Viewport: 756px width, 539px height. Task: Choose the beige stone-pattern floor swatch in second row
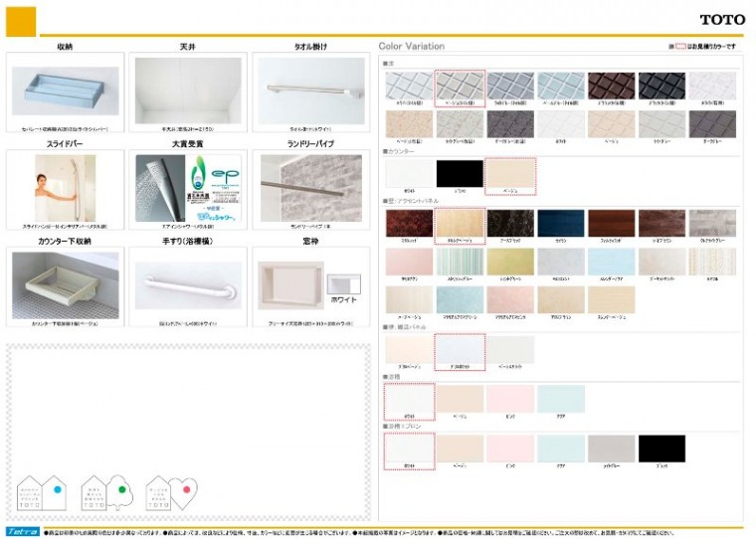(409, 124)
